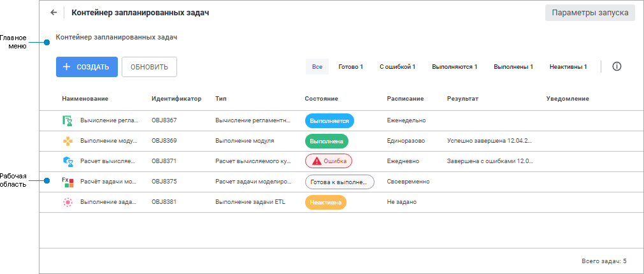The image size is (644, 274).
Task: Click the Fx modeling task icon
Action: [x=68, y=182]
